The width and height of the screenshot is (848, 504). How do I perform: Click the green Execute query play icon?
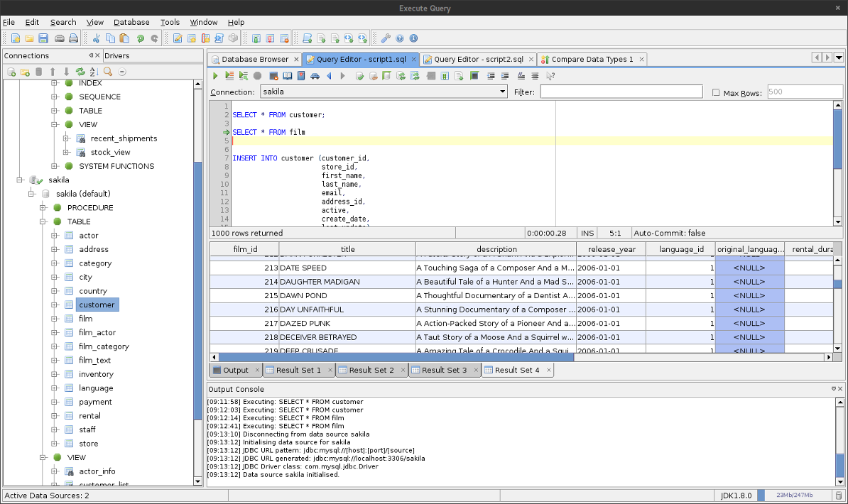215,76
